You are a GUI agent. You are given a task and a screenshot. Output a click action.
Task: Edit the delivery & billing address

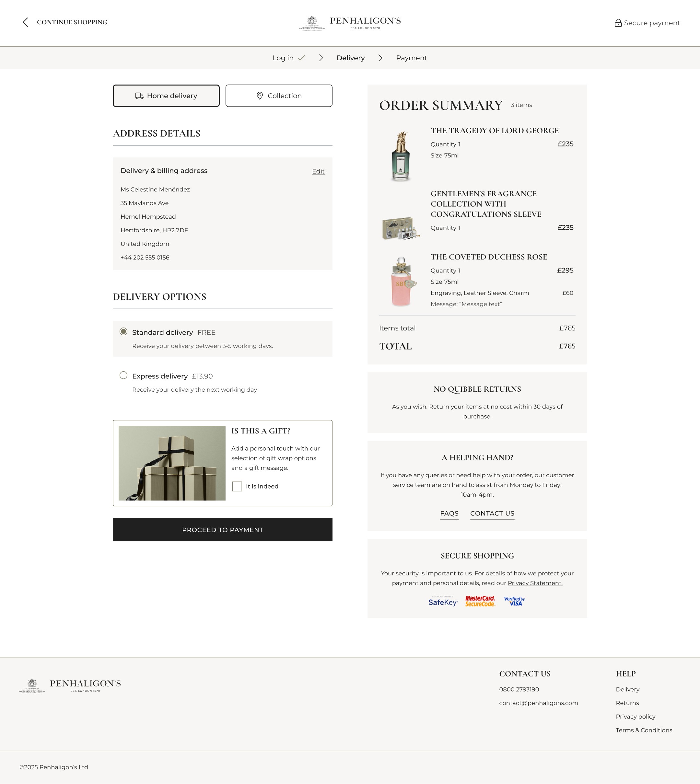[318, 171]
